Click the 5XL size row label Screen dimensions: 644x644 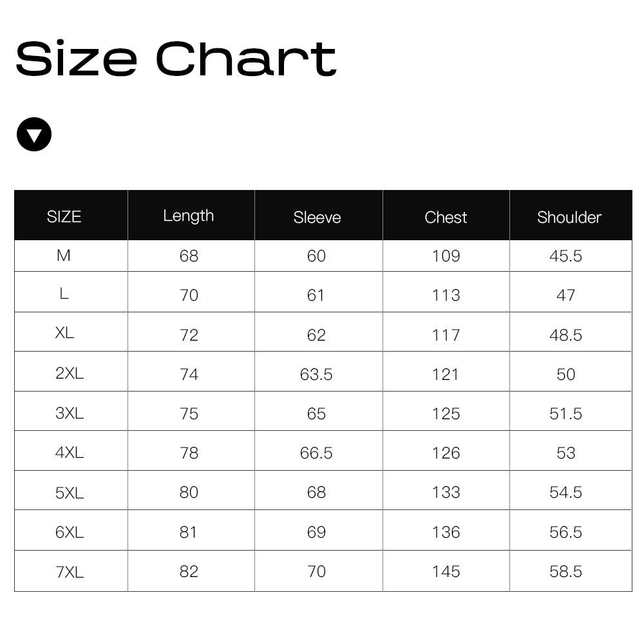(x=70, y=493)
